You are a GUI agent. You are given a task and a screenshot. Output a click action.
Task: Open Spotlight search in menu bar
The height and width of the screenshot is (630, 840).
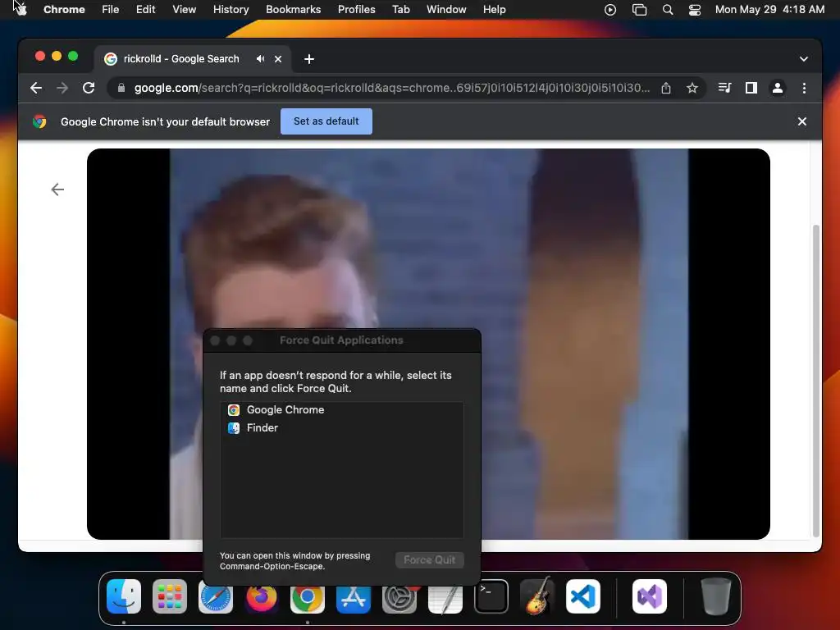(x=668, y=10)
